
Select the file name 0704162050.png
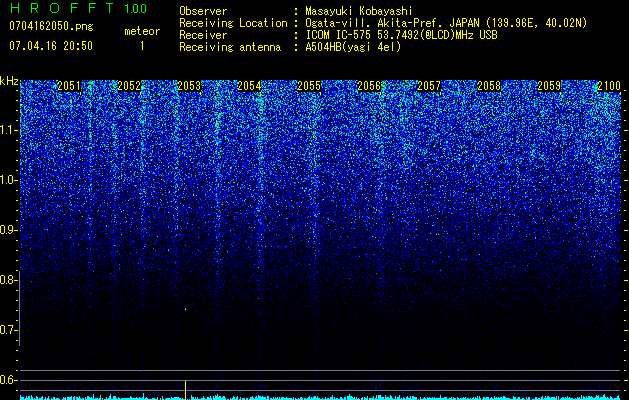coord(51,26)
